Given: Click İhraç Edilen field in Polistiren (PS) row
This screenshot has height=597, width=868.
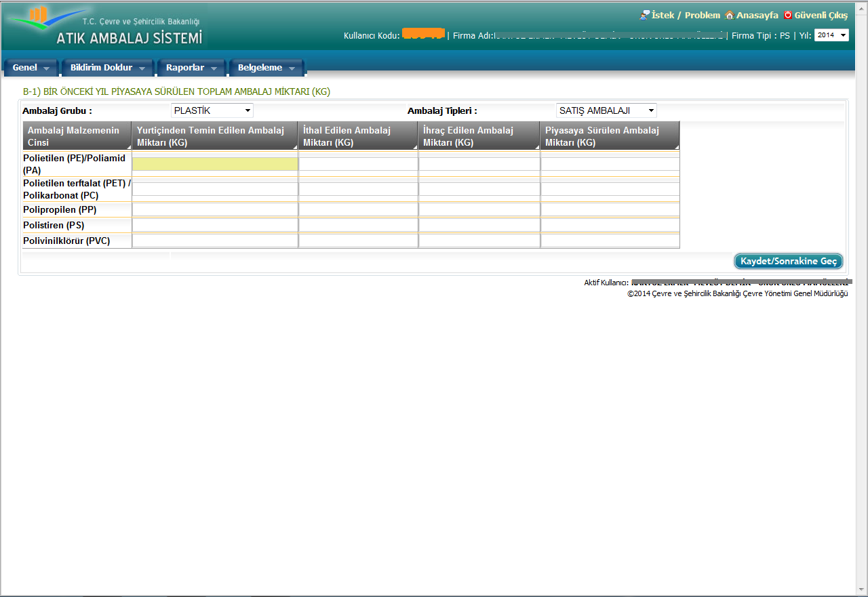Looking at the screenshot, I should (479, 225).
